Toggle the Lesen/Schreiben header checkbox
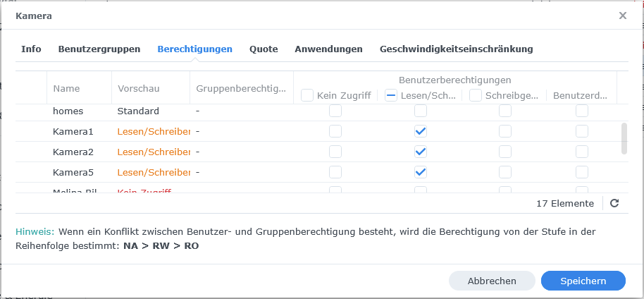 [x=392, y=95]
